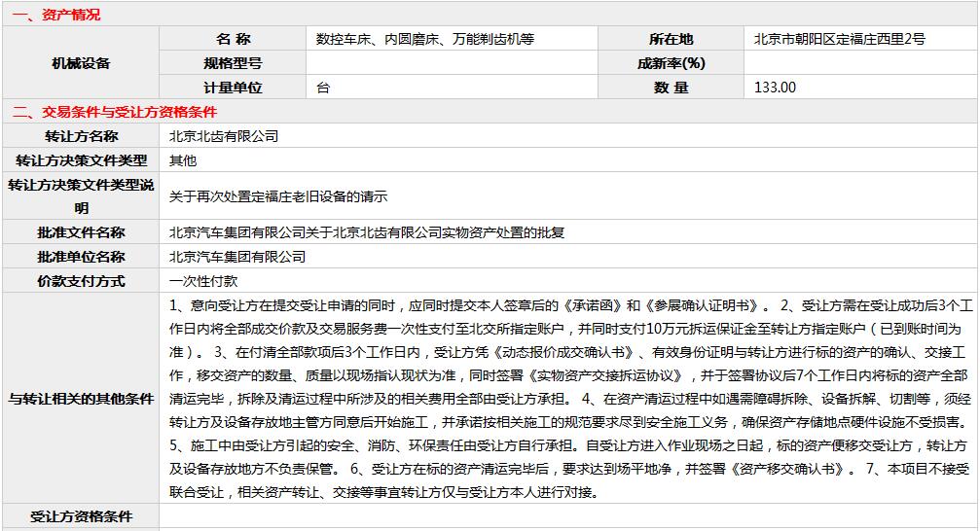
Task: Click the quantity value 133.00
Action: (x=776, y=88)
